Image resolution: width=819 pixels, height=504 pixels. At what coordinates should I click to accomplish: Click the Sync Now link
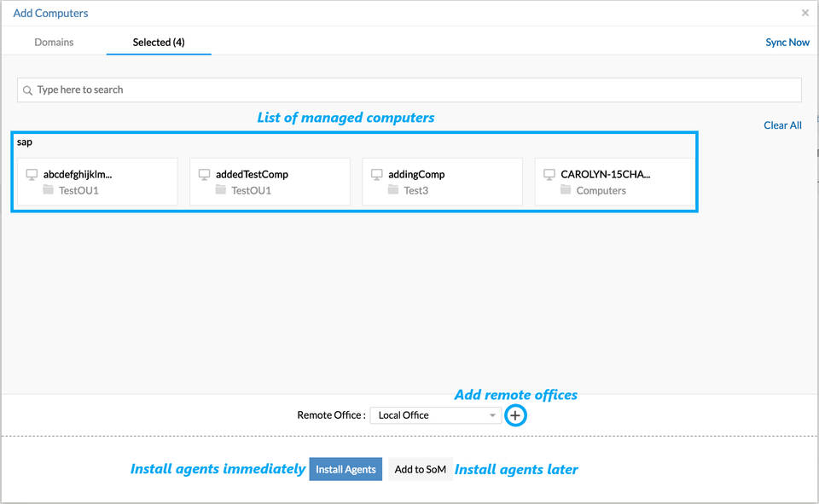787,42
